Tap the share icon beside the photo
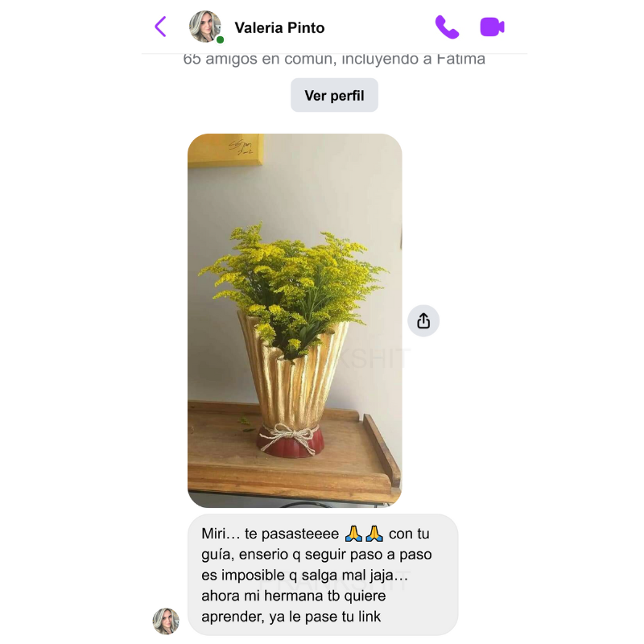Image resolution: width=644 pixels, height=644 pixels. (x=423, y=320)
